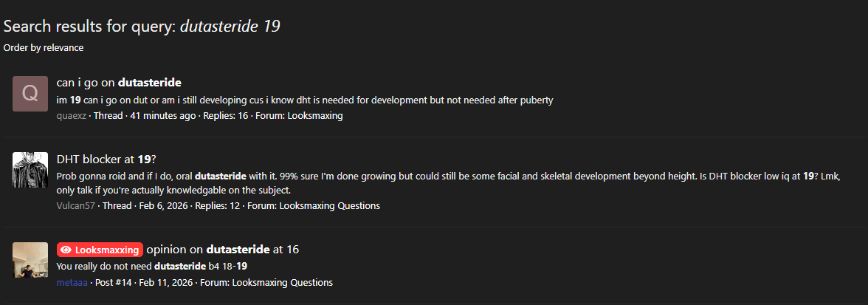Open the "Looksmaxing" forum link under quaexz's thread

coord(315,116)
